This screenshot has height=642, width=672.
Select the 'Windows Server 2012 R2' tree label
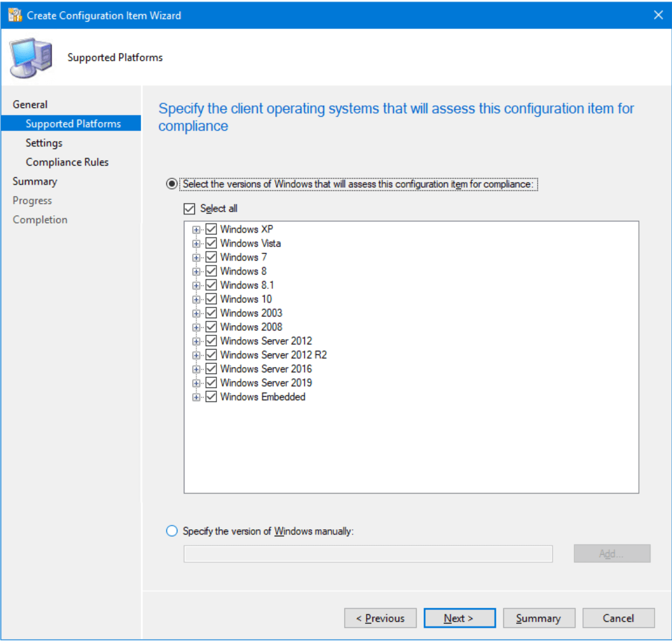(x=273, y=355)
